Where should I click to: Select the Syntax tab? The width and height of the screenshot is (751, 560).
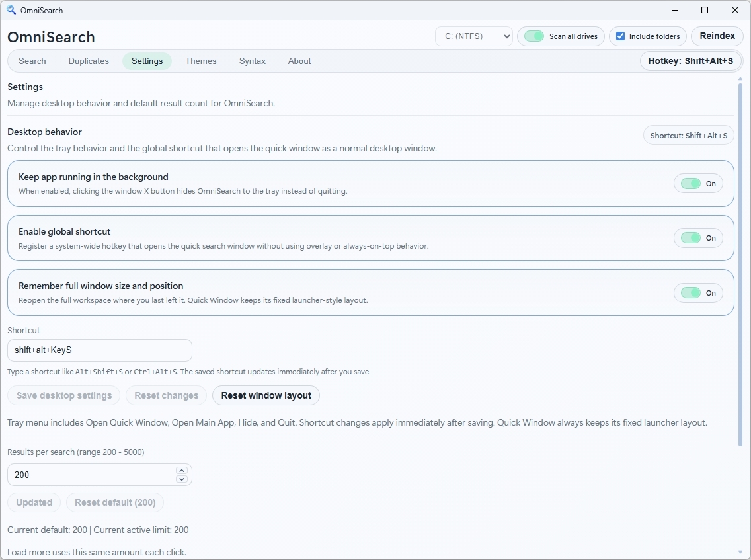[x=252, y=61]
